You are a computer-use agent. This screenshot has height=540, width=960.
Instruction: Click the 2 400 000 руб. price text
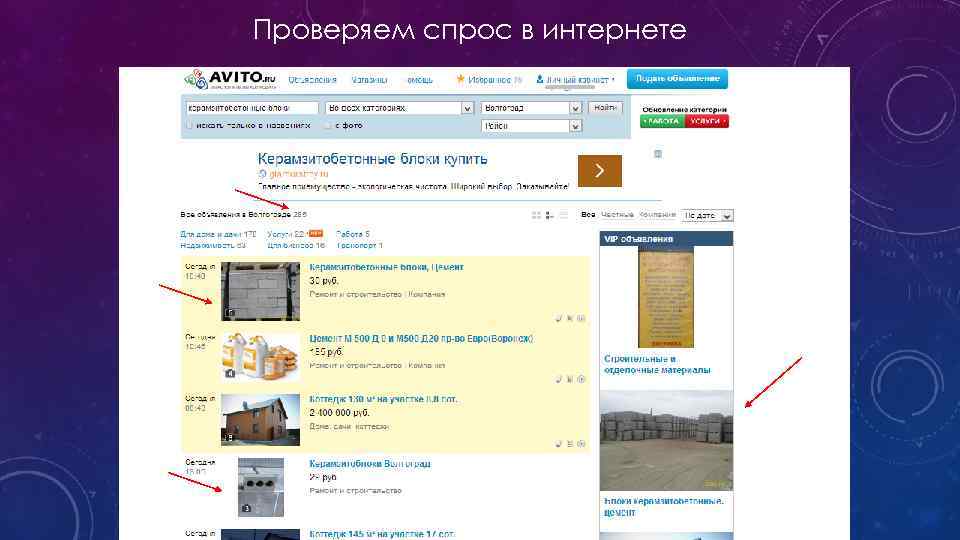(x=339, y=413)
